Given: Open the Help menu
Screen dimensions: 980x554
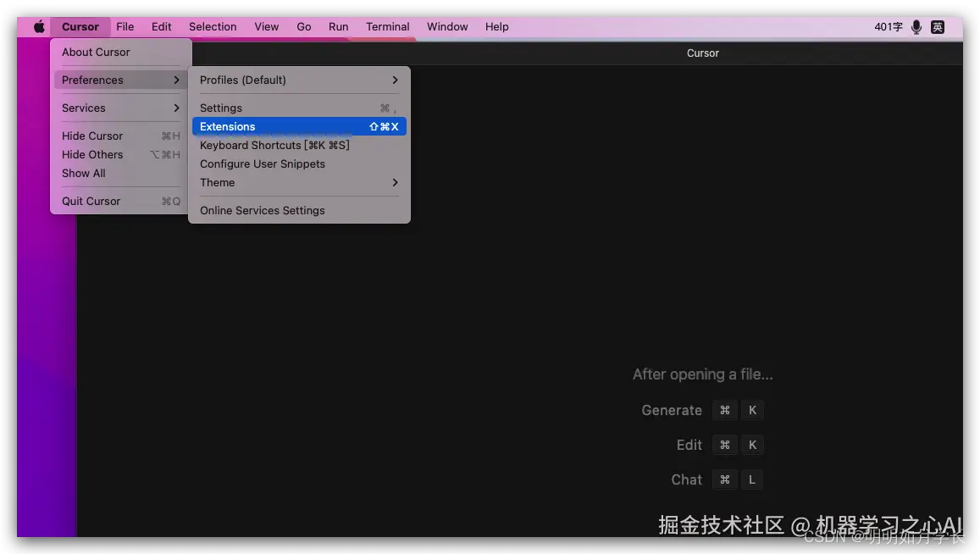Looking at the screenshot, I should [x=497, y=27].
